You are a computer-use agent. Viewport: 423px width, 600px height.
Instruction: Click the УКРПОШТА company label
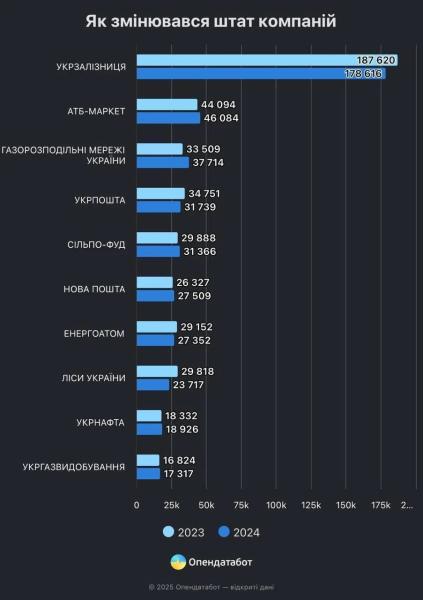point(100,200)
